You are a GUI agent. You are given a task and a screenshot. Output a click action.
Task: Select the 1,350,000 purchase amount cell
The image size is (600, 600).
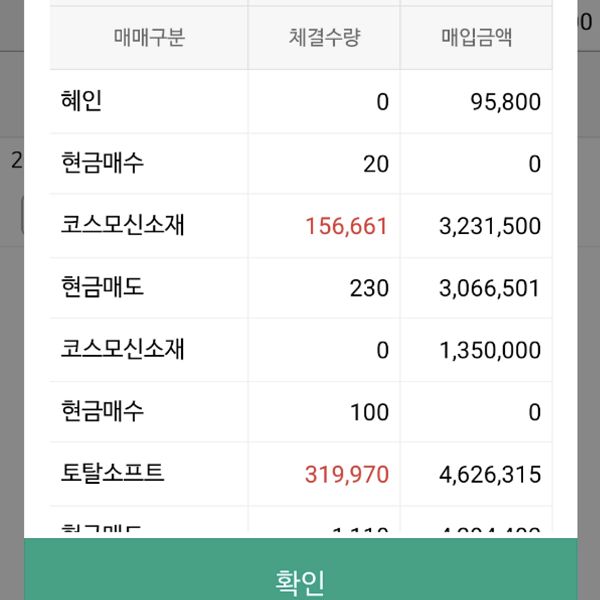pos(490,350)
